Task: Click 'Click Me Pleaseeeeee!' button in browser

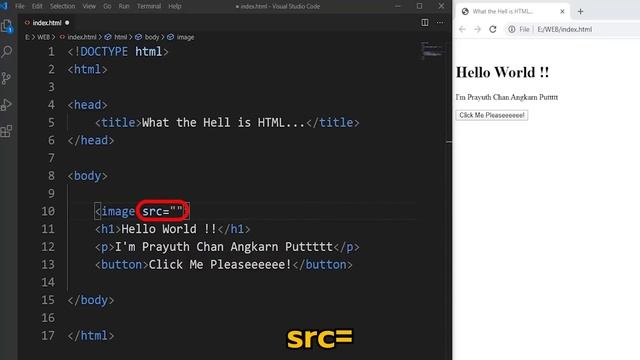Action: (x=492, y=115)
